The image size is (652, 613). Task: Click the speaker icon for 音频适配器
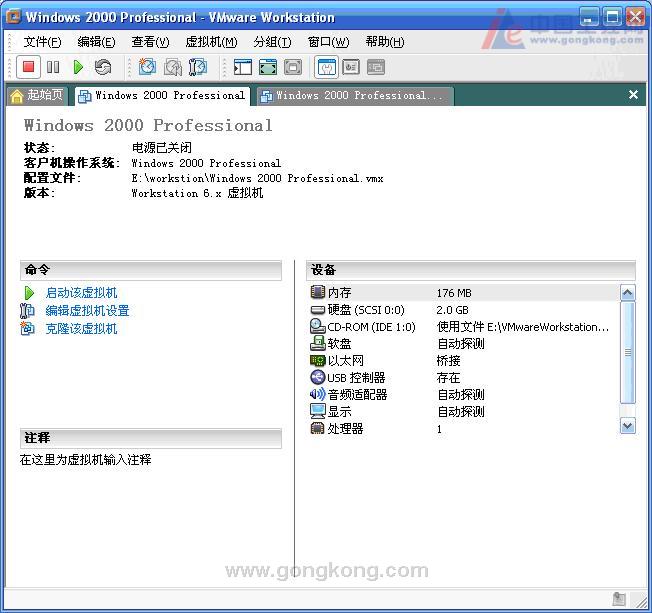[318, 394]
